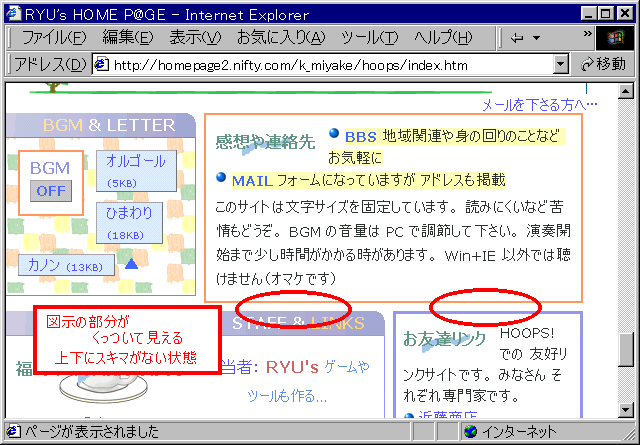
Task: Click the blue ball bullet beside MAIL
Action: point(222,178)
